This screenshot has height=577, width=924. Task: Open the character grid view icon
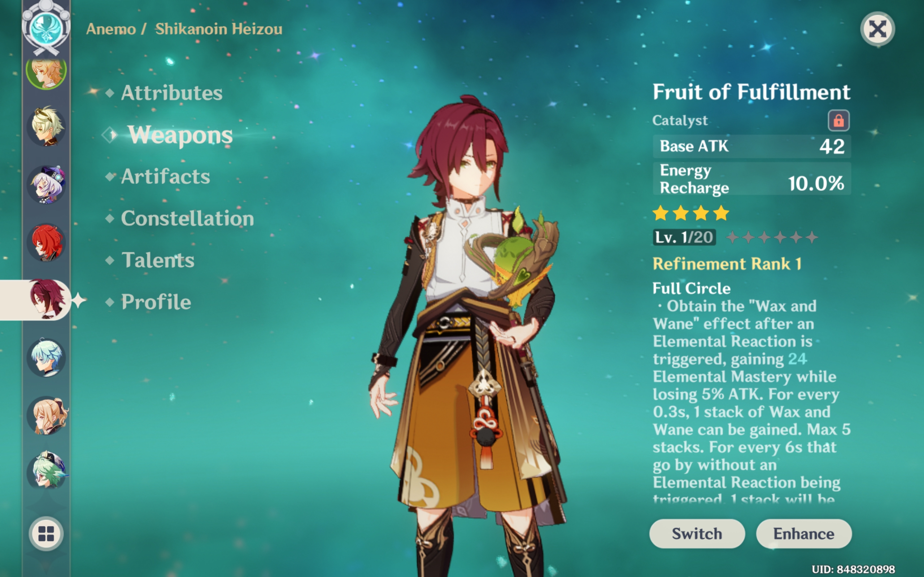[x=46, y=533]
